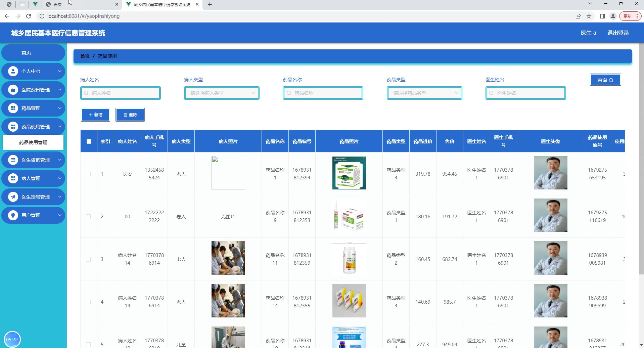This screenshot has height=348, width=644.
Task: Click the 病人管理 grid icon
Action: point(13,178)
